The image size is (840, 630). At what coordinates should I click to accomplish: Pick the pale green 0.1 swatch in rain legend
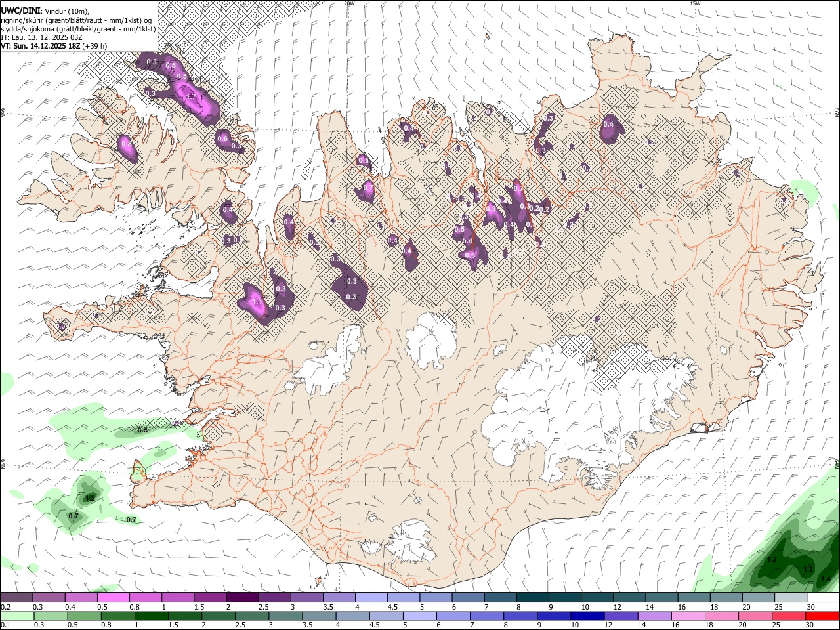[17, 616]
